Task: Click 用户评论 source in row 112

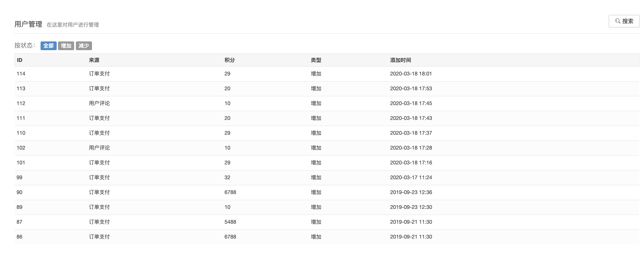Action: pyautogui.click(x=99, y=103)
